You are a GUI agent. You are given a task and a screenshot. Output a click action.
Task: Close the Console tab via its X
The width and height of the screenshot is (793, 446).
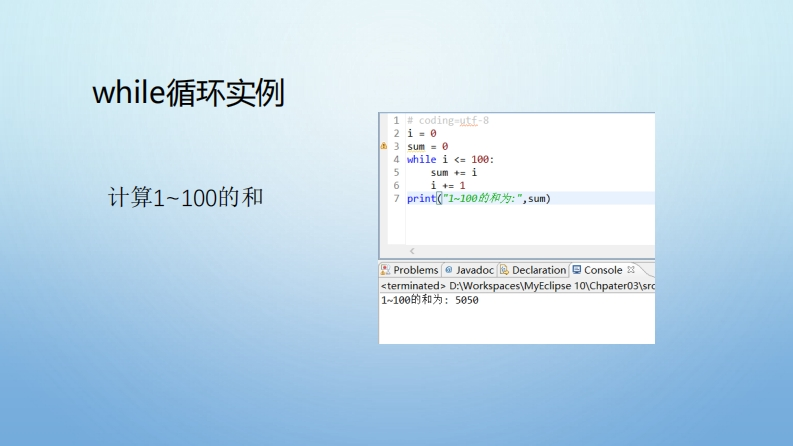coord(631,270)
